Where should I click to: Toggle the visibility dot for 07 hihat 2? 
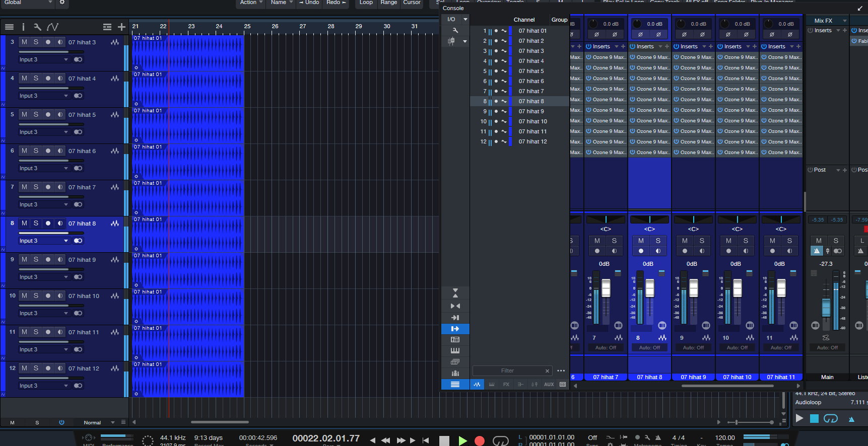click(496, 41)
